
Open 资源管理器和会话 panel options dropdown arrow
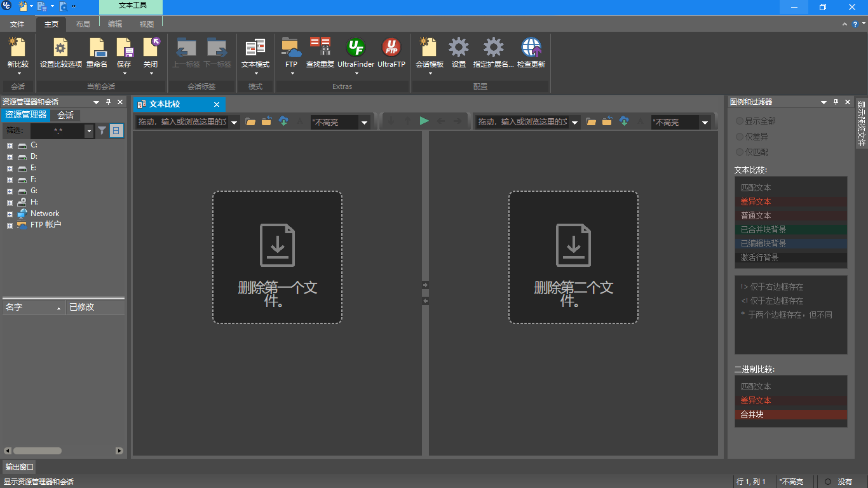(96, 102)
